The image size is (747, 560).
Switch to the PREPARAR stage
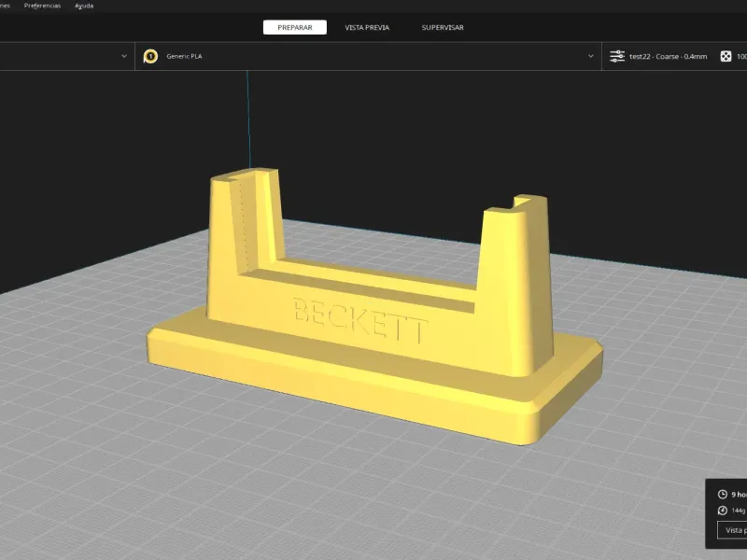click(295, 28)
